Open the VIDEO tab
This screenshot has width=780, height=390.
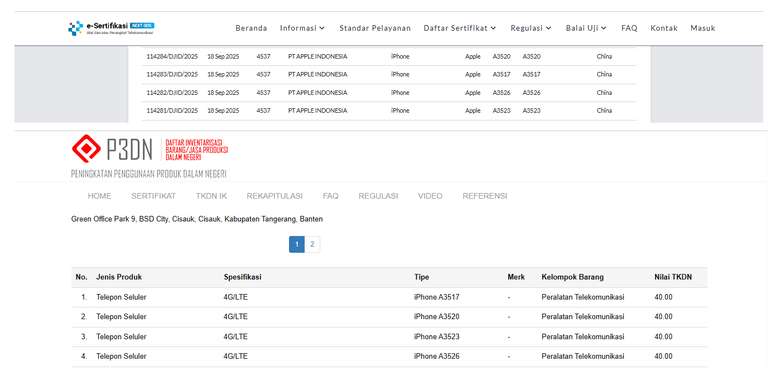(x=430, y=196)
